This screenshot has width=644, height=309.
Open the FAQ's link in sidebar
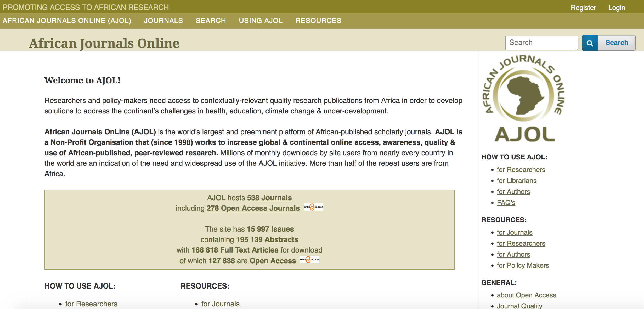pyautogui.click(x=506, y=203)
